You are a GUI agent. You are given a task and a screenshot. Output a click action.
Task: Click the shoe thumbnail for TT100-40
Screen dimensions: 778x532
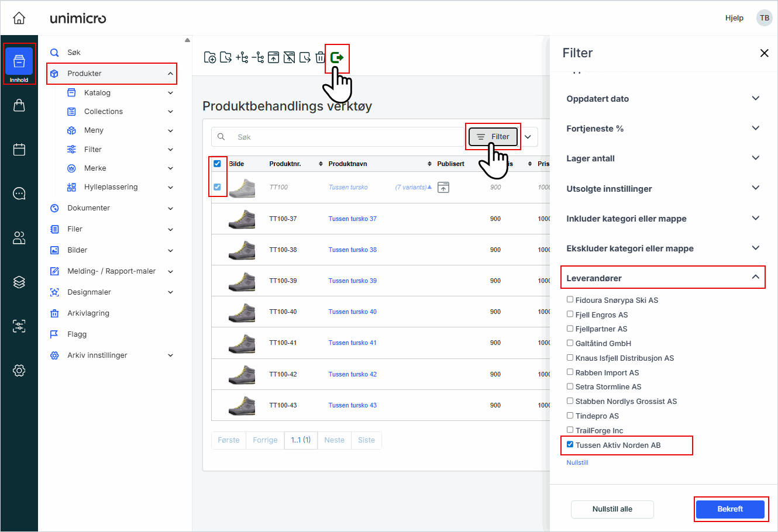242,312
